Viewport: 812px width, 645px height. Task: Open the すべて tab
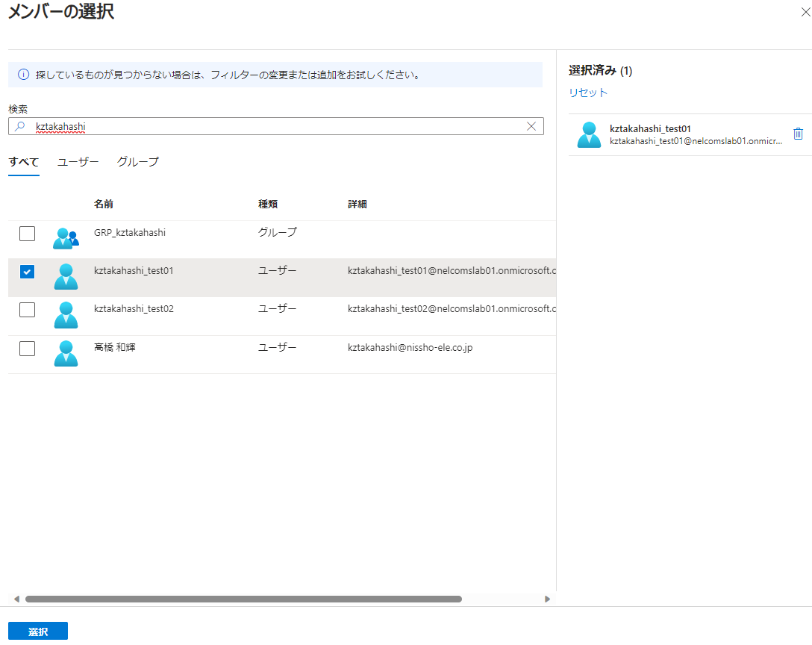coord(24,161)
